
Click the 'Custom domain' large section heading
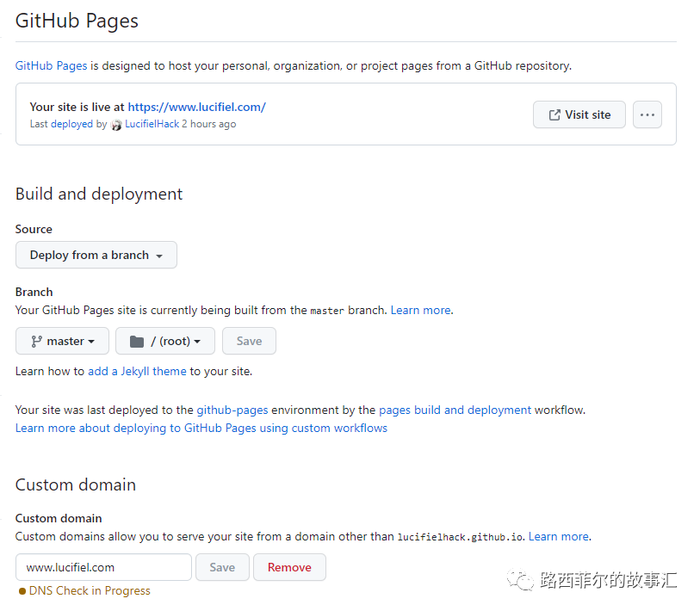pyautogui.click(x=76, y=484)
